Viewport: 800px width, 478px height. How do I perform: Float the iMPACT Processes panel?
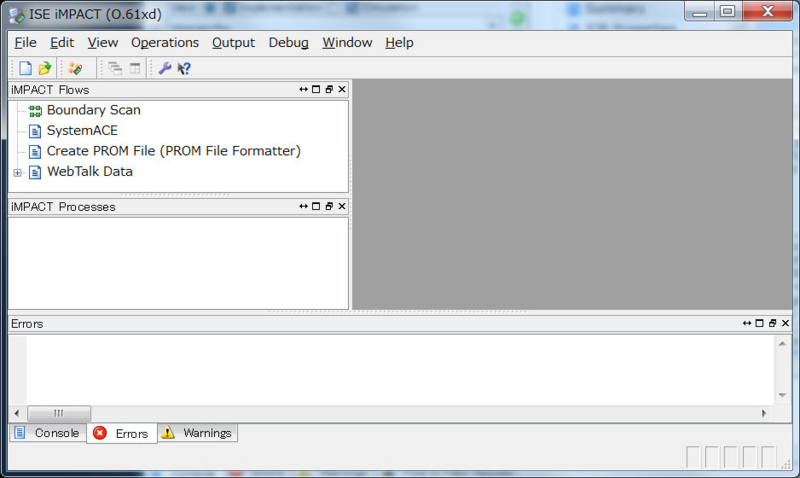click(329, 206)
